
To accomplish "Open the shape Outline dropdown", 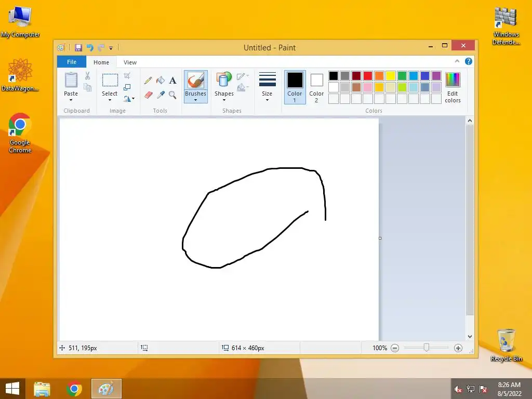I will pos(243,76).
